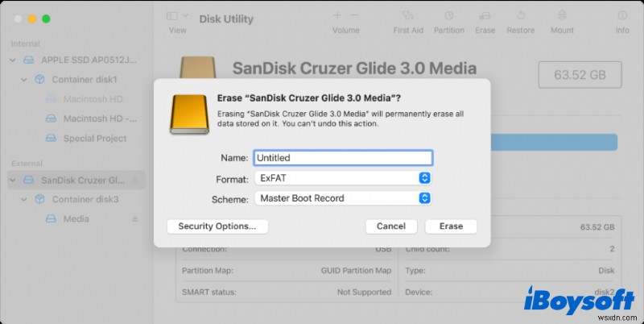This screenshot has width=644, height=324.
Task: Click the SanDisk Cruzer Glide 3.0 Media heading
Action: pyautogui.click(x=354, y=69)
